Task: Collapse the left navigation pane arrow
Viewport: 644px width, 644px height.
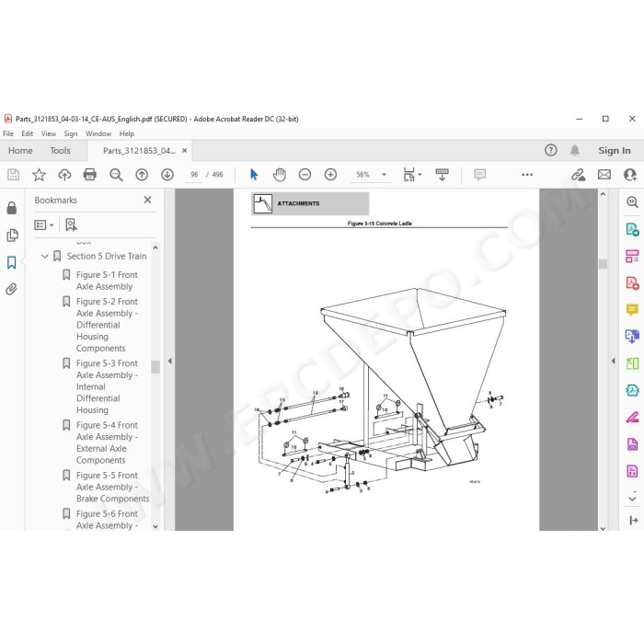Action: [169, 361]
